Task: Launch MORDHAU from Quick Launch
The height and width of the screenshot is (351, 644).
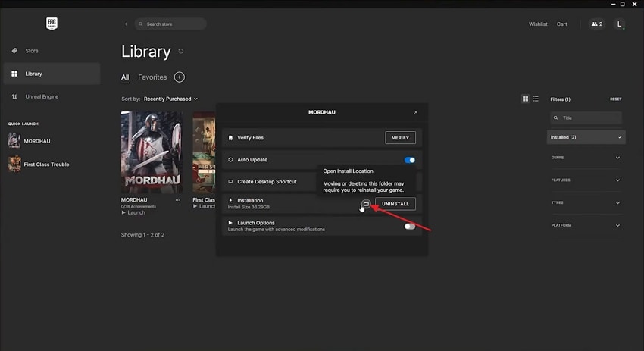Action: point(30,141)
